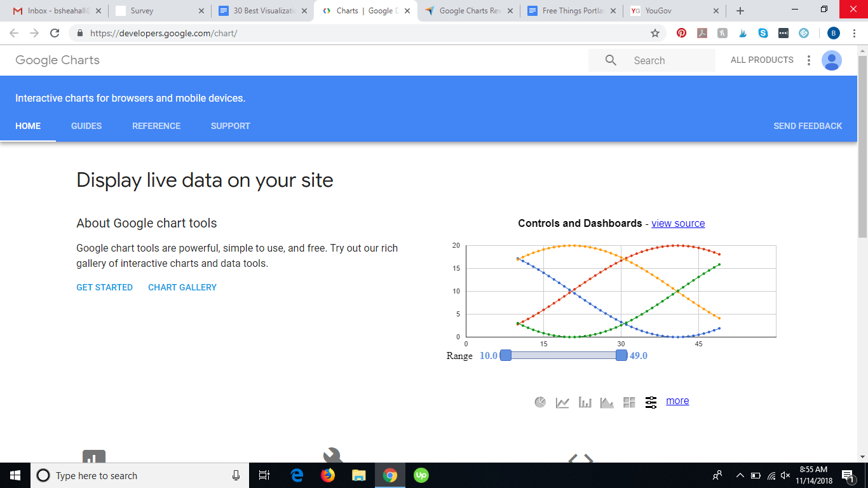Select the treemap grid icon below the chart
Image resolution: width=868 pixels, height=488 pixels.
(629, 402)
